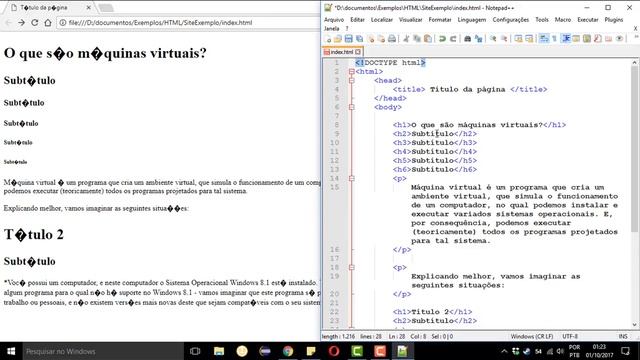Go forward in the browser
The width and height of the screenshot is (640, 360).
tap(22, 23)
